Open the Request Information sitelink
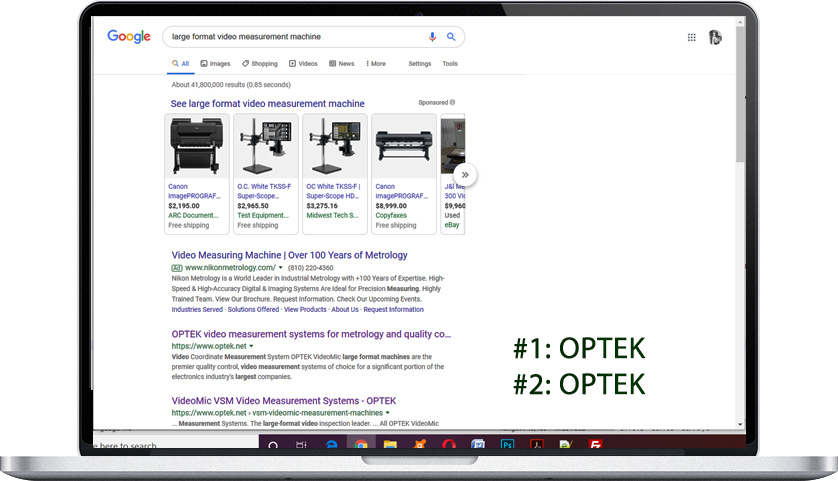Image resolution: width=838 pixels, height=481 pixels. click(x=393, y=309)
